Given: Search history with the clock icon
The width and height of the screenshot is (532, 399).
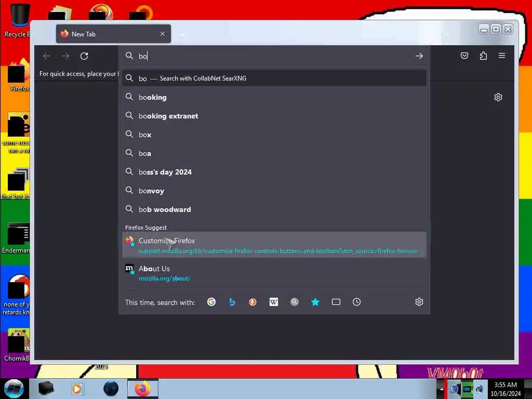Looking at the screenshot, I should pyautogui.click(x=356, y=302).
